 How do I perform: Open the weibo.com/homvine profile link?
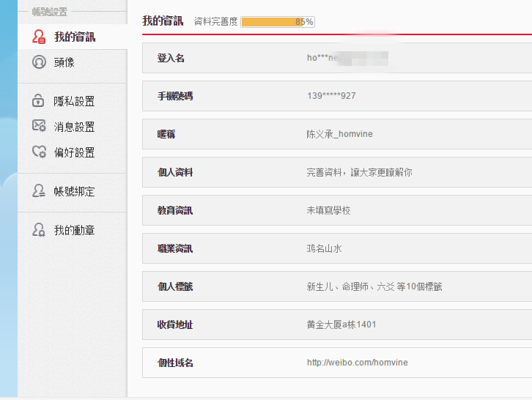pyautogui.click(x=357, y=363)
